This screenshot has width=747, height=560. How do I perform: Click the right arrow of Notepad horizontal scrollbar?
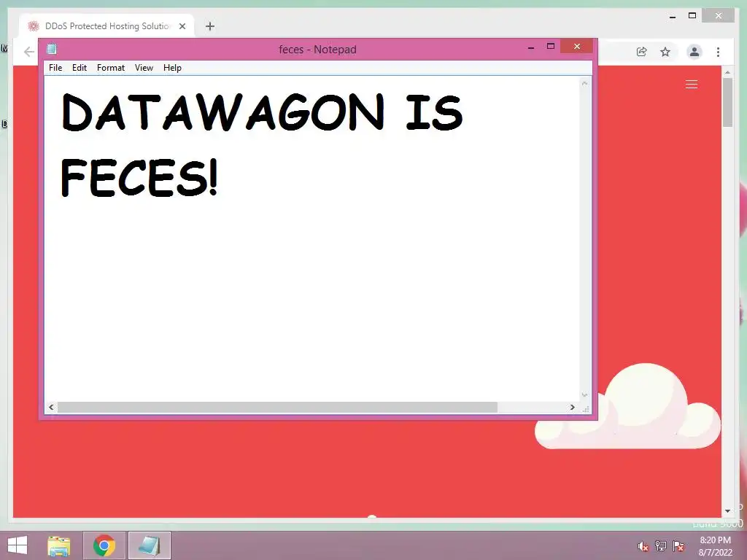[572, 407]
